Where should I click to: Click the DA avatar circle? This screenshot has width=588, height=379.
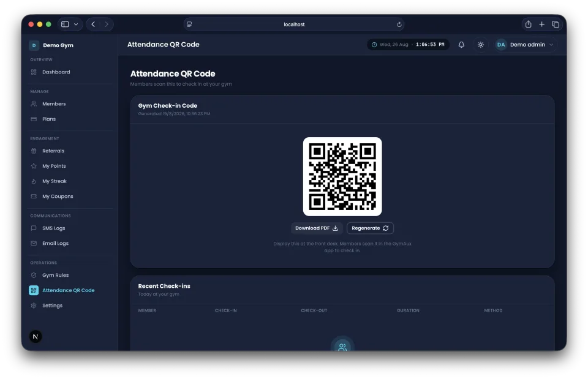click(x=501, y=45)
